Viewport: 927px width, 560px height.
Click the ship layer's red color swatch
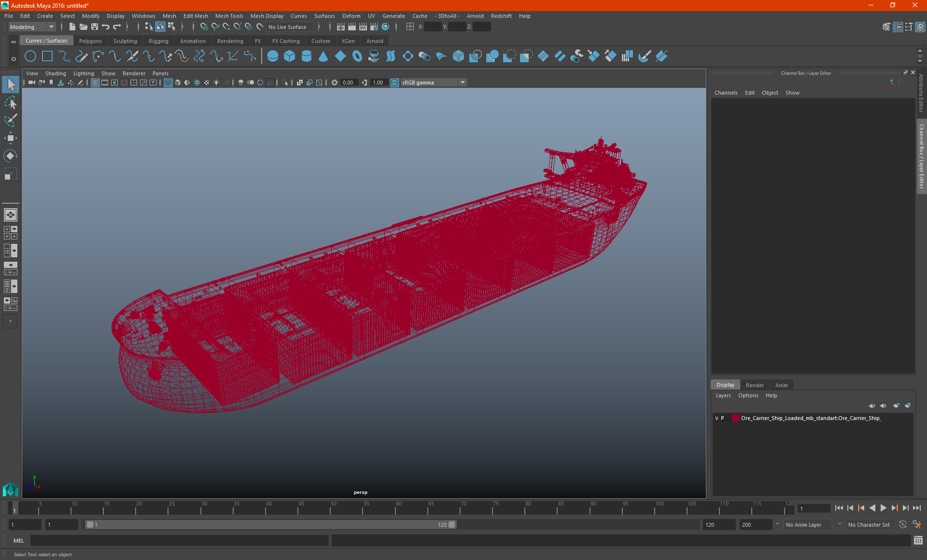pyautogui.click(x=735, y=418)
